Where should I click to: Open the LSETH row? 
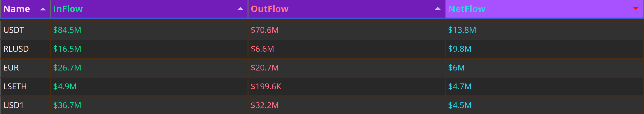tap(322, 87)
